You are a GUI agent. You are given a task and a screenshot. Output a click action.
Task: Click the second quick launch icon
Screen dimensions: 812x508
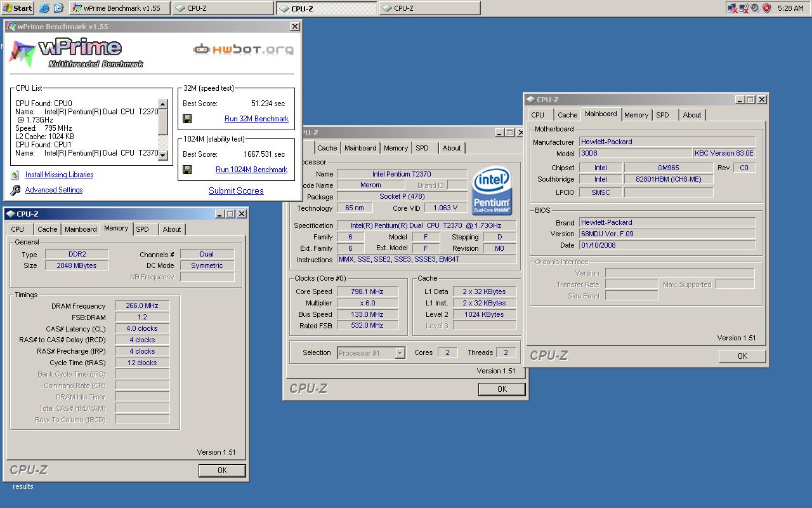point(58,8)
